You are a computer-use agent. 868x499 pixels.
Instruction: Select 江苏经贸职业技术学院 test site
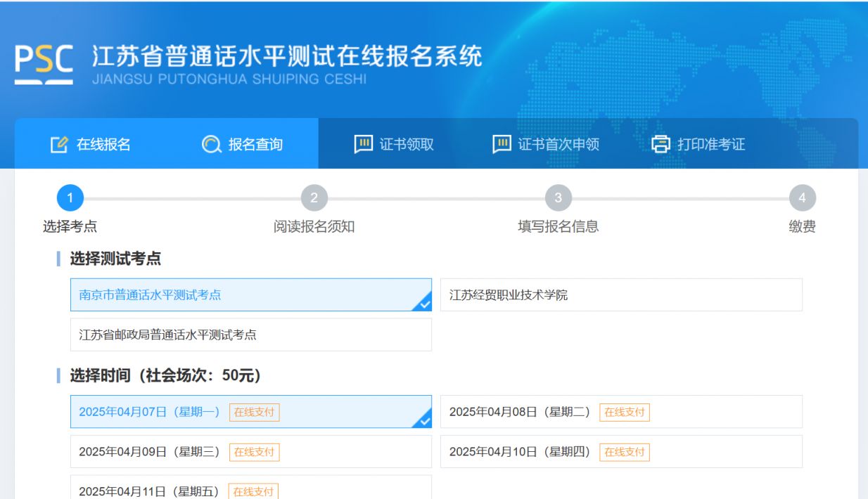(x=621, y=295)
